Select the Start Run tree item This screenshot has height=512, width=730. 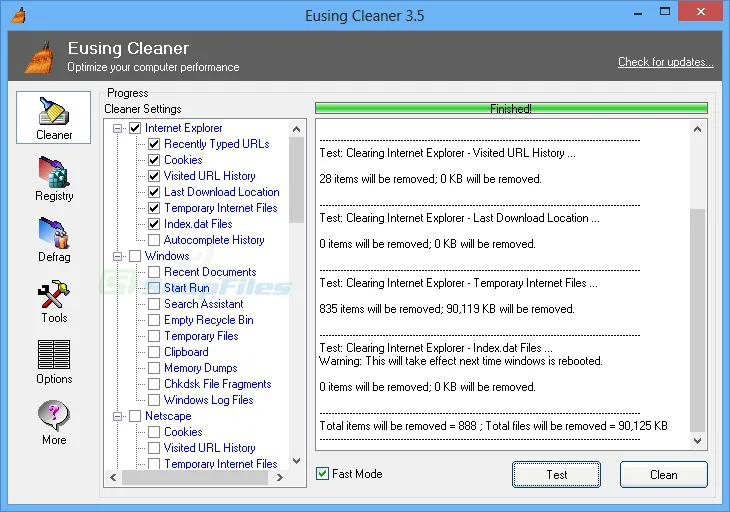(187, 288)
